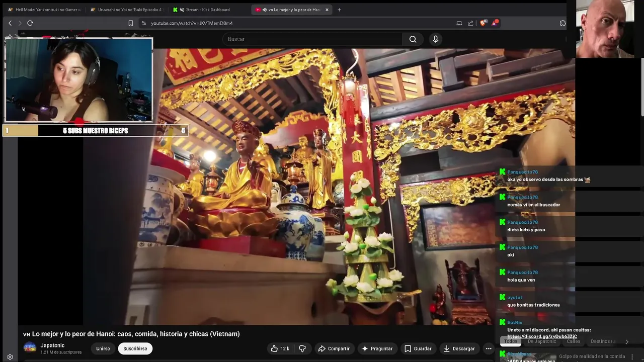This screenshot has height=362, width=644.
Task: Select the De Japatonic filter chip
Action: point(542,341)
